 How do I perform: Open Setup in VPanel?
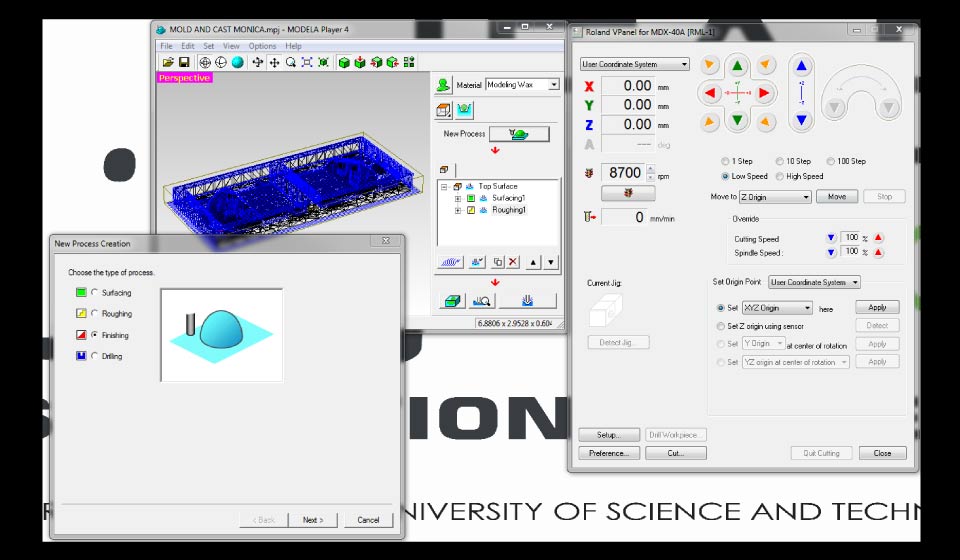point(609,435)
